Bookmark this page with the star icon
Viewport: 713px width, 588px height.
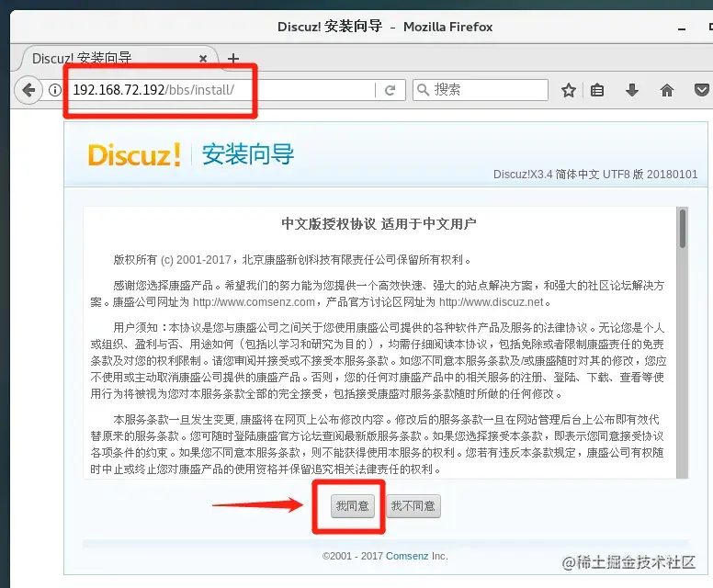coord(569,90)
